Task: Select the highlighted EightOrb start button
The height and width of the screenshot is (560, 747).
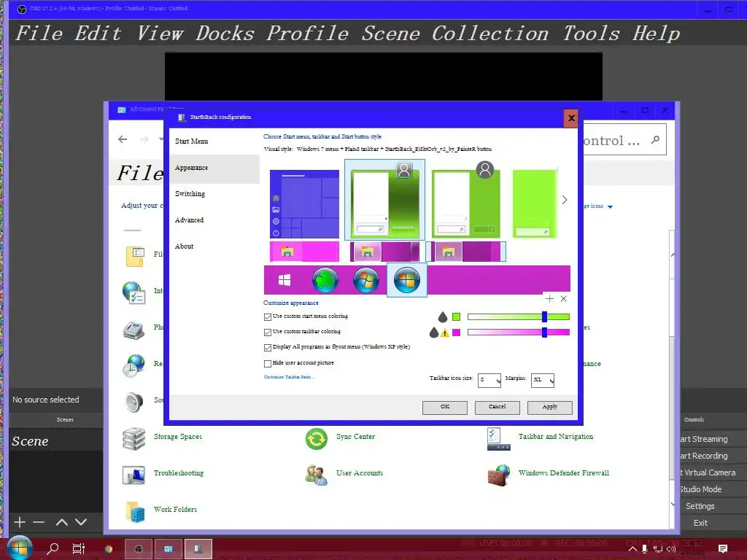Action: pyautogui.click(x=407, y=280)
